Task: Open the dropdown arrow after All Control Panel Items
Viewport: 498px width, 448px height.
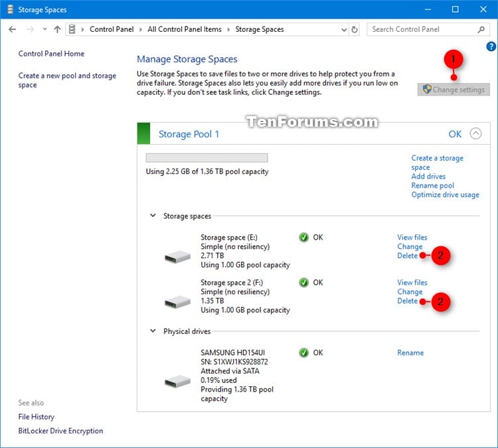Action: [228, 29]
